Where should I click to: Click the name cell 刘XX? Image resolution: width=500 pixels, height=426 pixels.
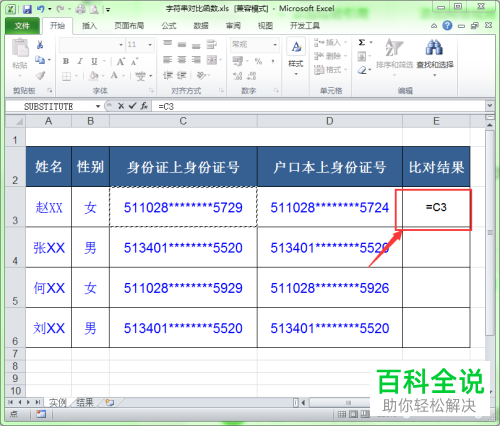(x=49, y=328)
